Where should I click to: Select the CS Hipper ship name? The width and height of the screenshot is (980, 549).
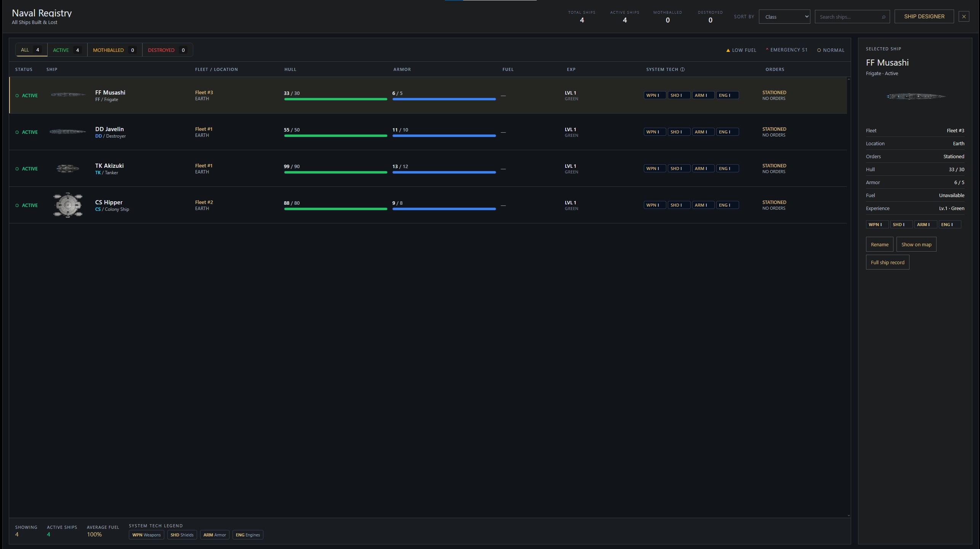(109, 202)
